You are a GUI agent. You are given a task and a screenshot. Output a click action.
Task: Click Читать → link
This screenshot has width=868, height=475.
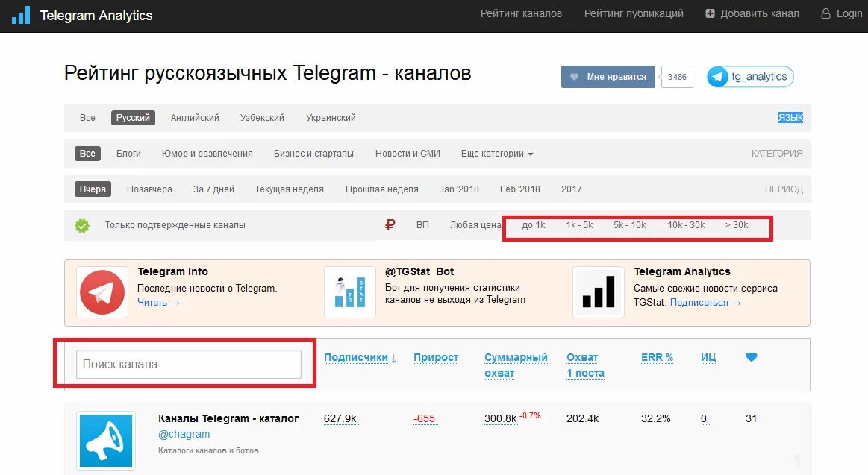(x=158, y=303)
